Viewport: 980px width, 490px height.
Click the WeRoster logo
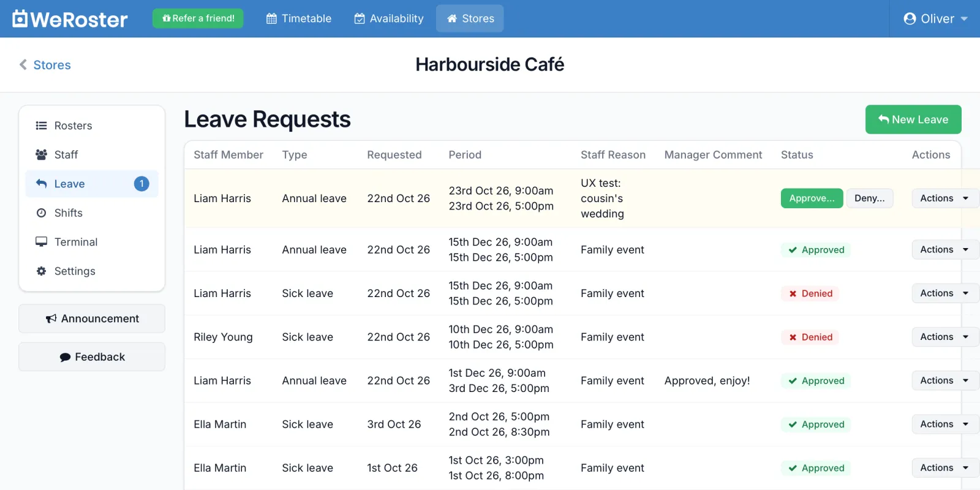coord(70,19)
